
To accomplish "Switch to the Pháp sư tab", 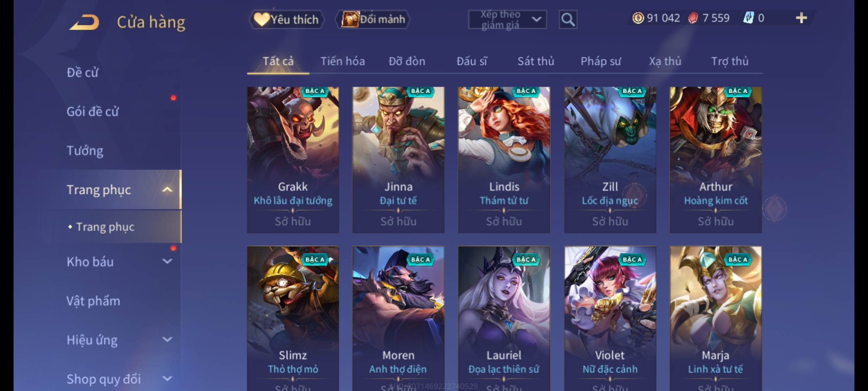I will point(600,61).
